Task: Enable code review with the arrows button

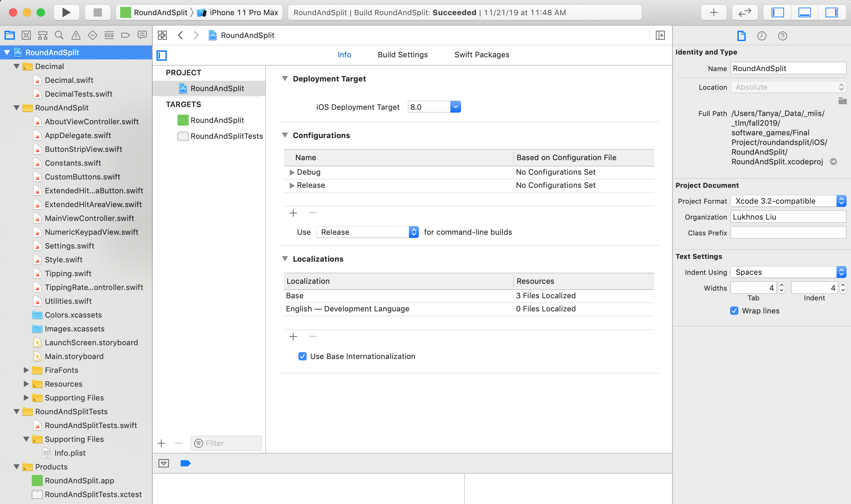Action: click(x=745, y=13)
